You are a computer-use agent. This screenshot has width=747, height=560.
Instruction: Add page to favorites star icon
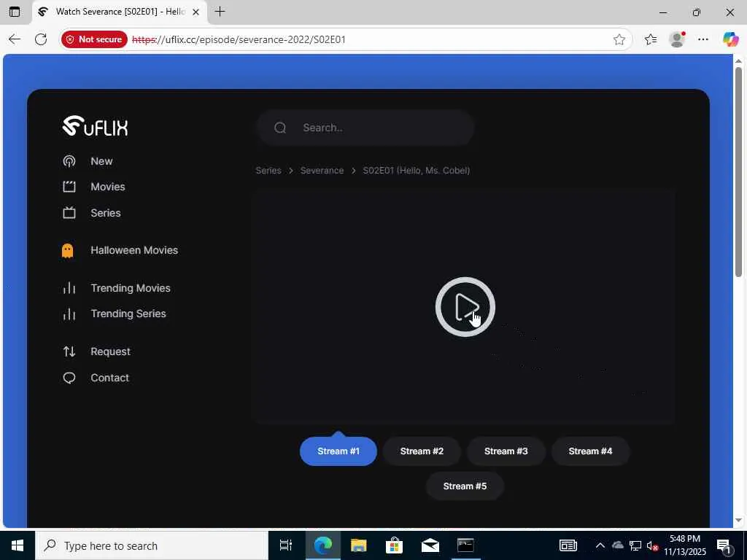[x=619, y=39]
